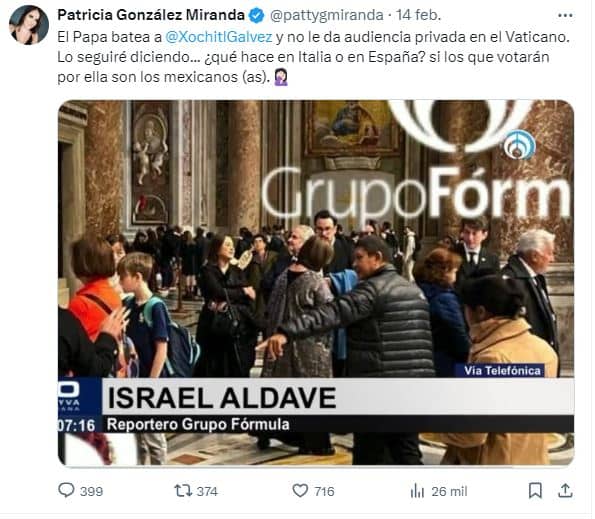
Task: Click the Patricia González Miranda display name
Action: pyautogui.click(x=151, y=15)
